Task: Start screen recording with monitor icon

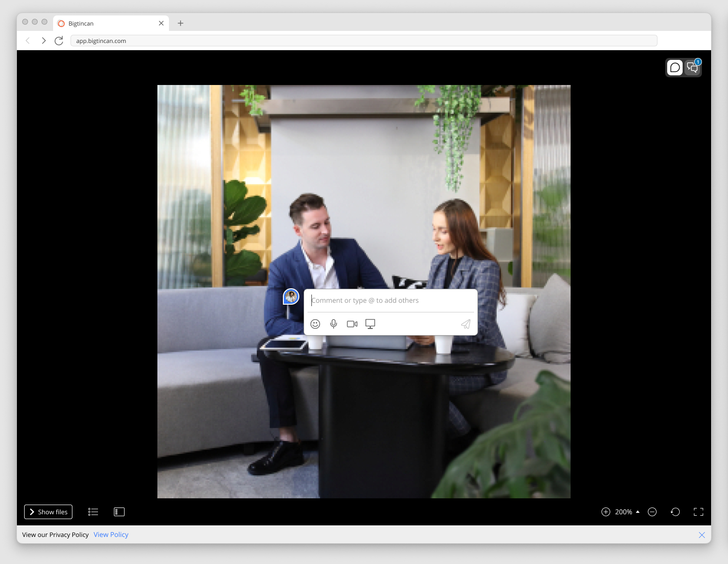Action: [370, 324]
